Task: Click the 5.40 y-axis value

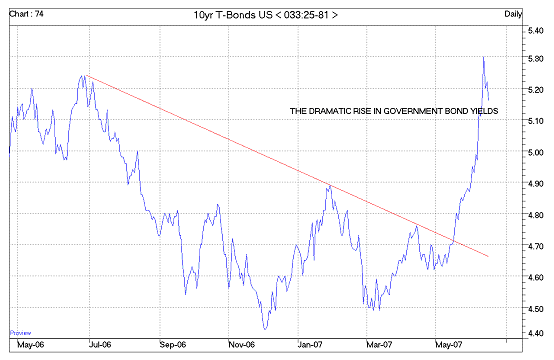Action: [535, 31]
